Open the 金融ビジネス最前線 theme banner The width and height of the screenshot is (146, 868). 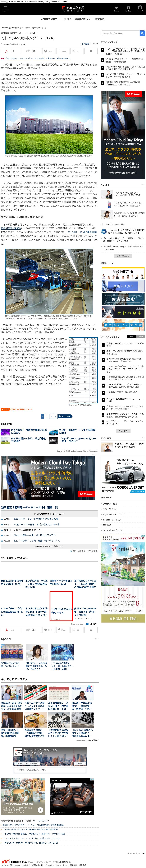click(x=123, y=325)
